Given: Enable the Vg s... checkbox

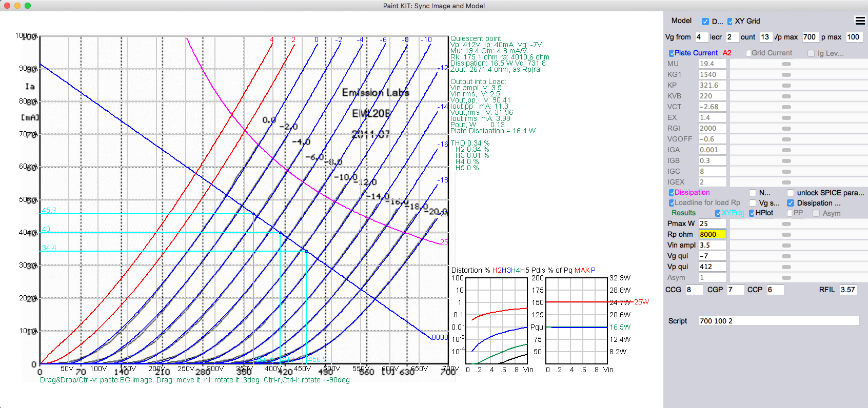Looking at the screenshot, I should tap(753, 203).
